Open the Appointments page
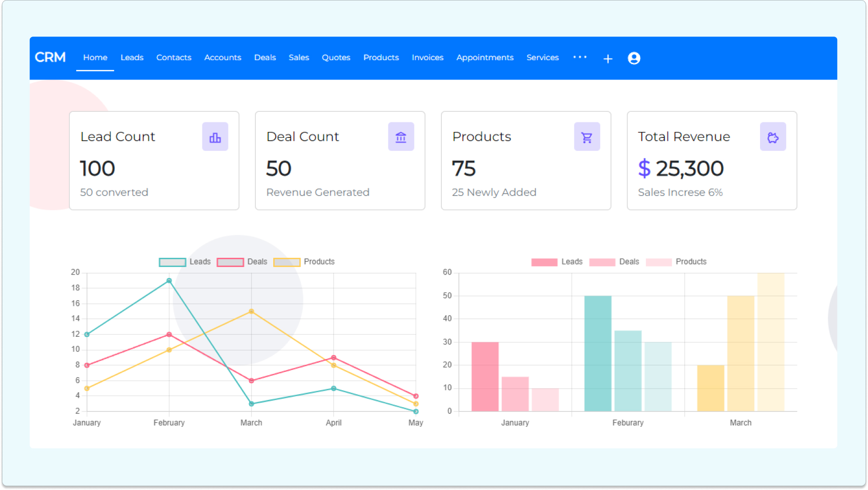868x490 pixels. coord(485,57)
